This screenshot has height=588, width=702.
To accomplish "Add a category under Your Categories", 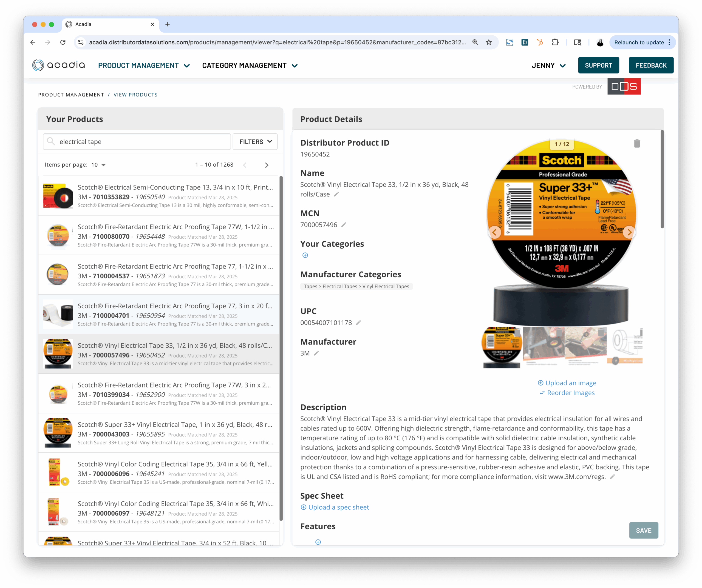I will pyautogui.click(x=305, y=255).
